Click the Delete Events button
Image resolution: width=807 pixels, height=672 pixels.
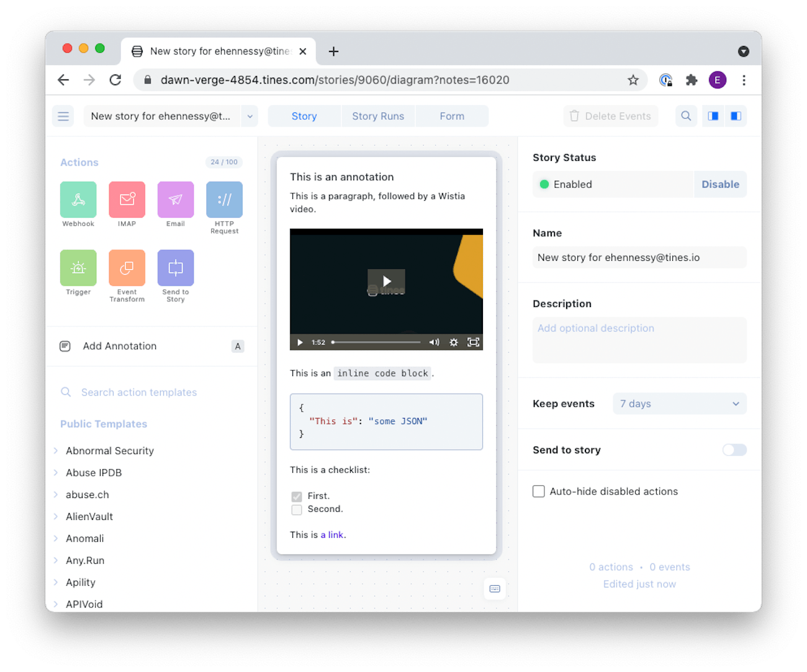pyautogui.click(x=611, y=116)
